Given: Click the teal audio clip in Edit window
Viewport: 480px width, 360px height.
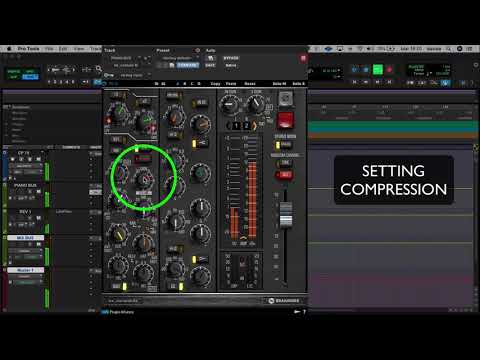Looking at the screenshot, I should click(x=393, y=127).
